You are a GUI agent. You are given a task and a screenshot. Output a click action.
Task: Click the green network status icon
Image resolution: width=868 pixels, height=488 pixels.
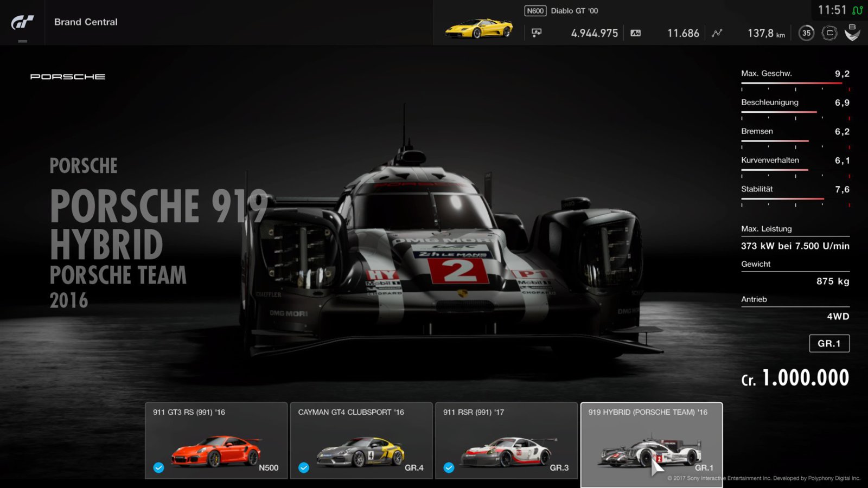tap(857, 10)
